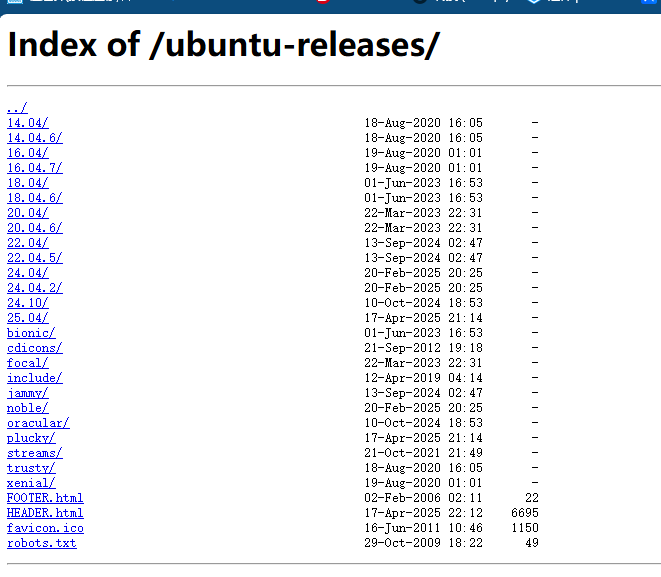This screenshot has width=661, height=577.
Task: Open the 20.04.6/ directory link
Action: point(35,228)
